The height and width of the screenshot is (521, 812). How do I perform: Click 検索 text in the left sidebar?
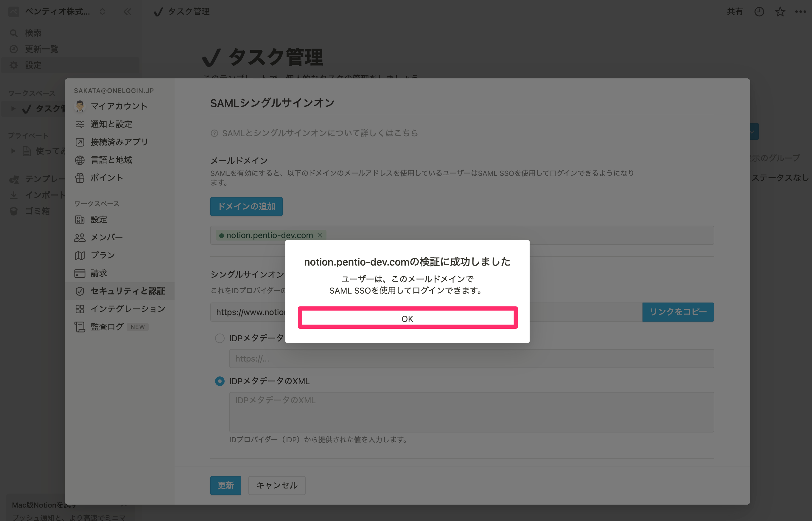click(x=33, y=33)
